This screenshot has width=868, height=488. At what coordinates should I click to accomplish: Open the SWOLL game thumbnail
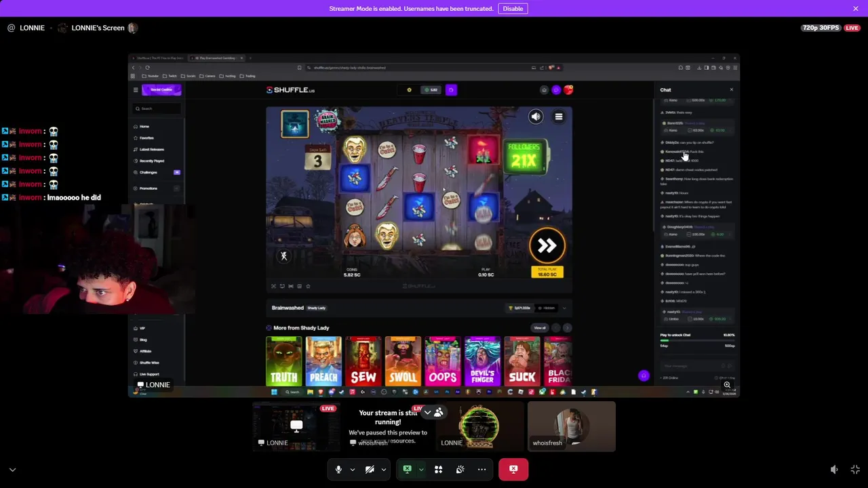(x=403, y=361)
